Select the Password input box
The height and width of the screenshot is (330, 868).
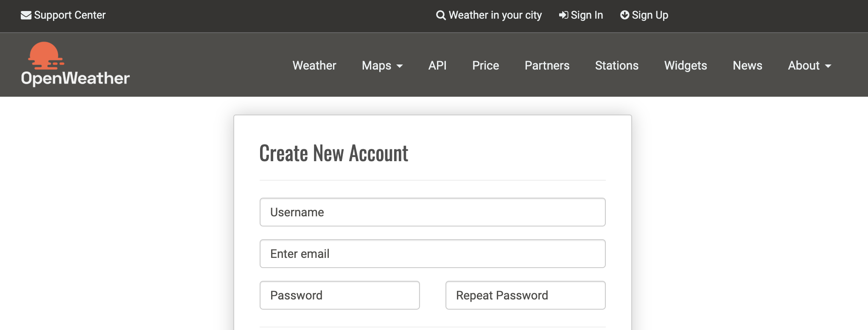pos(339,295)
